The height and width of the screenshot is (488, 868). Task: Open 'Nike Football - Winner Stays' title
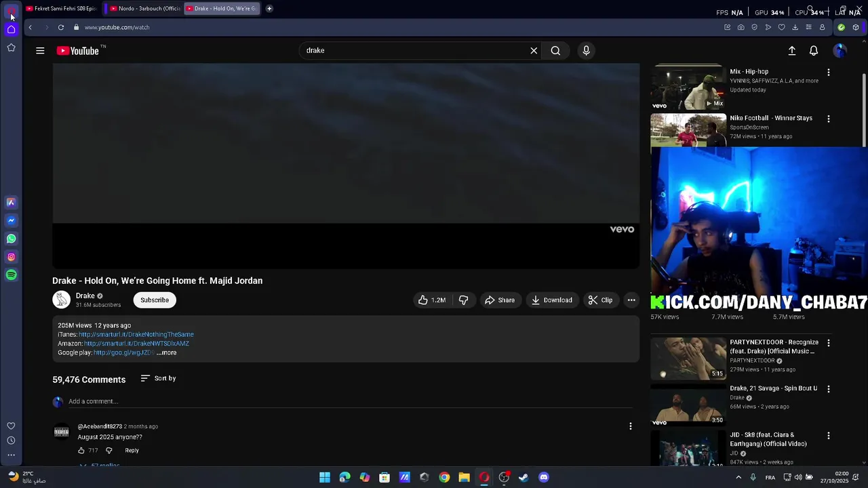[x=771, y=118]
